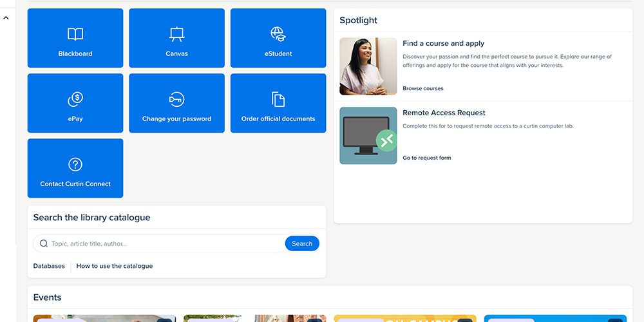
Task: Click the magnifier icon in library search
Action: (x=44, y=243)
